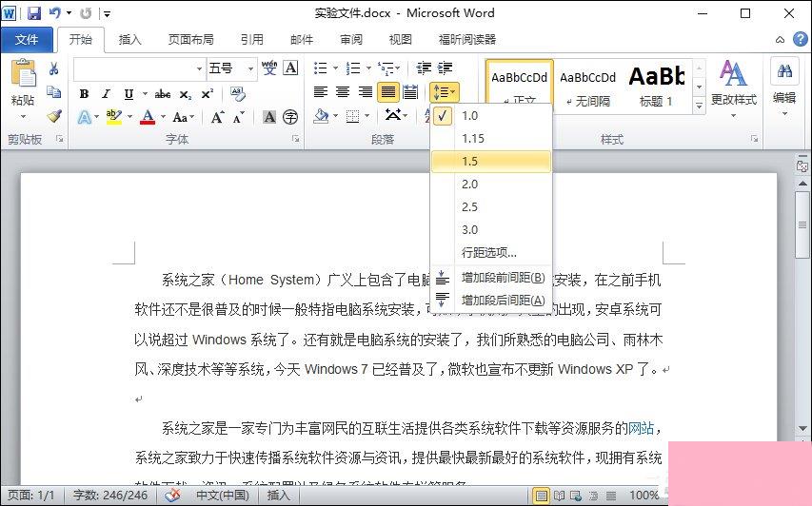The height and width of the screenshot is (506, 812).
Task: Open the Borders dropdown arrow
Action: [367, 116]
